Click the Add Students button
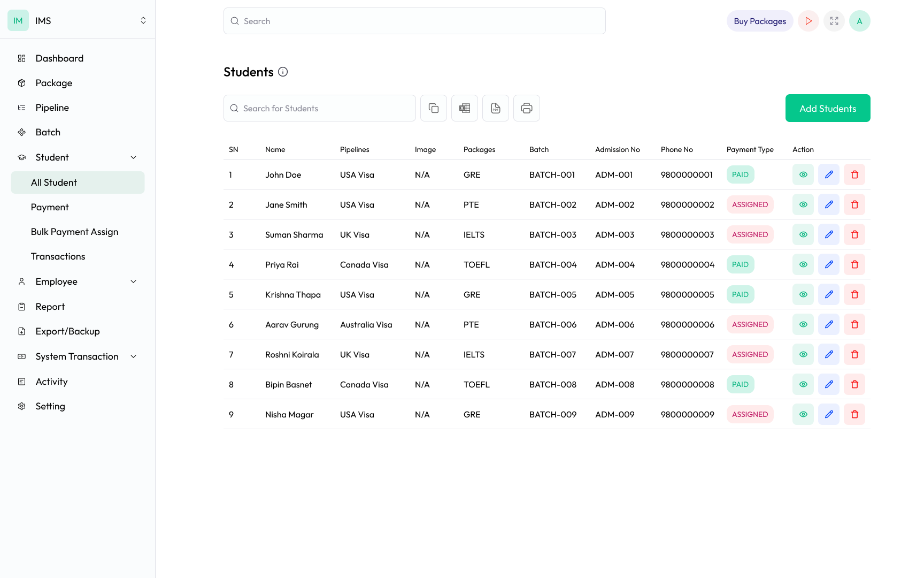 (x=828, y=108)
